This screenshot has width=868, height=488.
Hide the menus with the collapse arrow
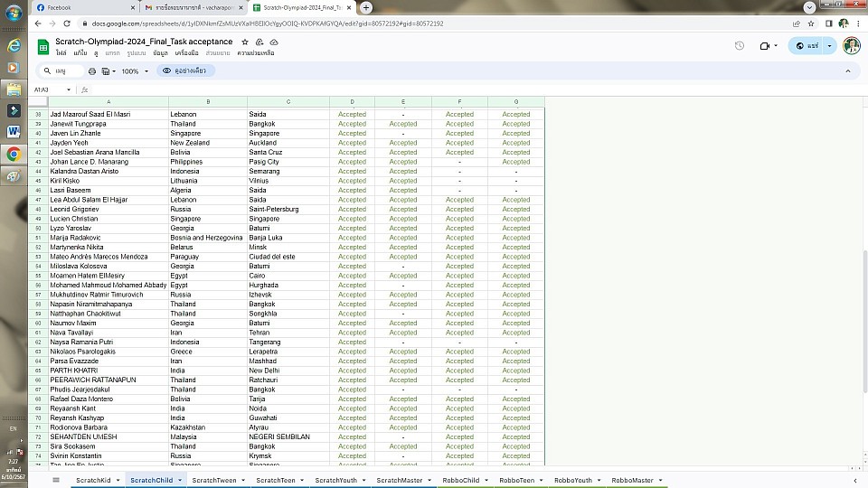pos(848,70)
